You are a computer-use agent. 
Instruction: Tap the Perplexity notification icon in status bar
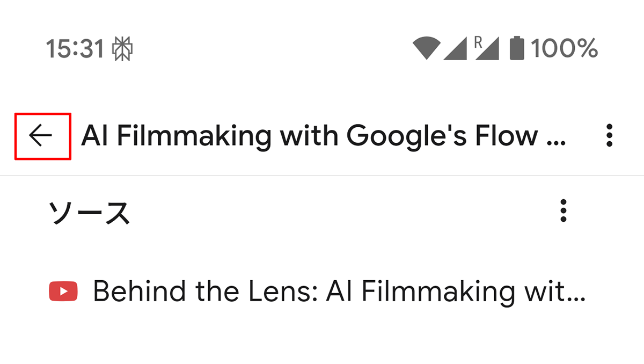122,49
